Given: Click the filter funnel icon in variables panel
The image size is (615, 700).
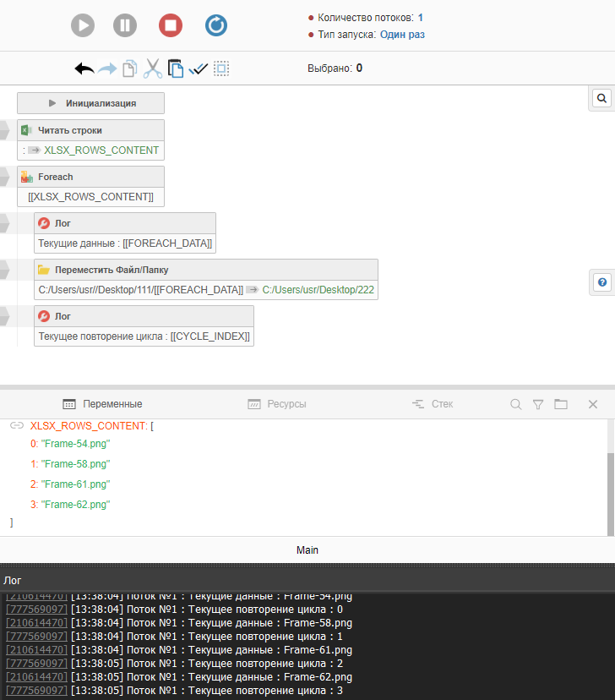Looking at the screenshot, I should [x=538, y=404].
